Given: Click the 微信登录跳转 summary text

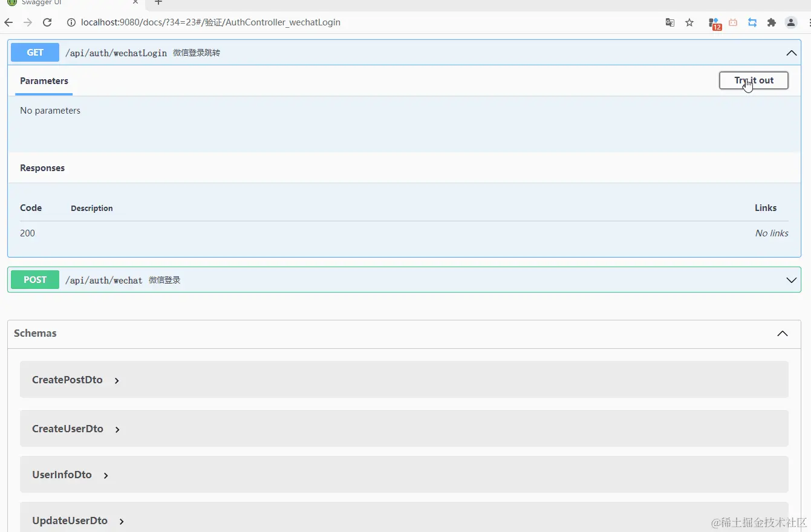Looking at the screenshot, I should [197, 53].
